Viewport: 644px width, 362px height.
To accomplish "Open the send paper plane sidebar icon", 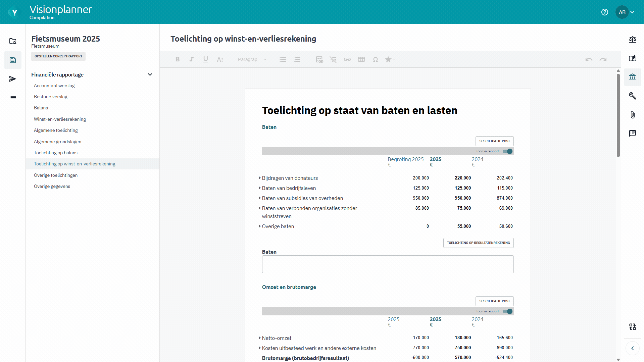I will pyautogui.click(x=13, y=79).
